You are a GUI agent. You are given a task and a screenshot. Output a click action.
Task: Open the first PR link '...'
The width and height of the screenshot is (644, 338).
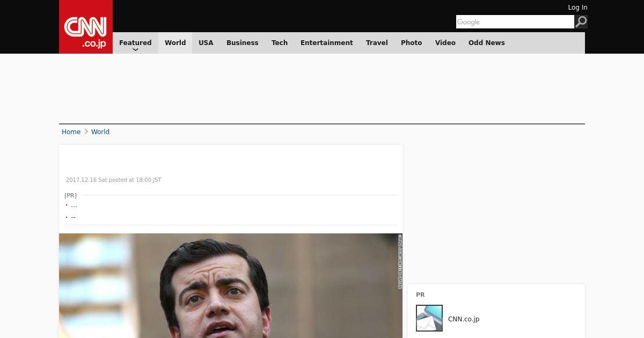74,205
